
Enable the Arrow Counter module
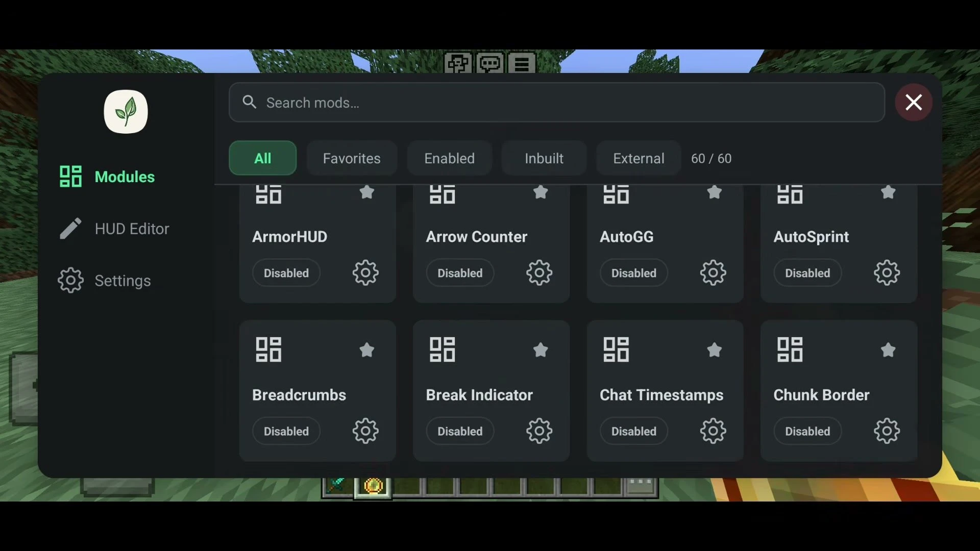(460, 273)
